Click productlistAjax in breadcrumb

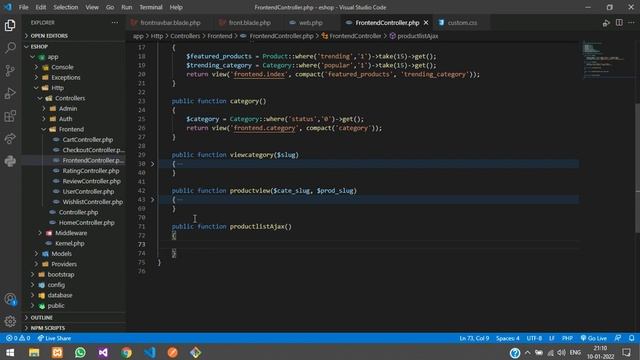pyautogui.click(x=418, y=36)
